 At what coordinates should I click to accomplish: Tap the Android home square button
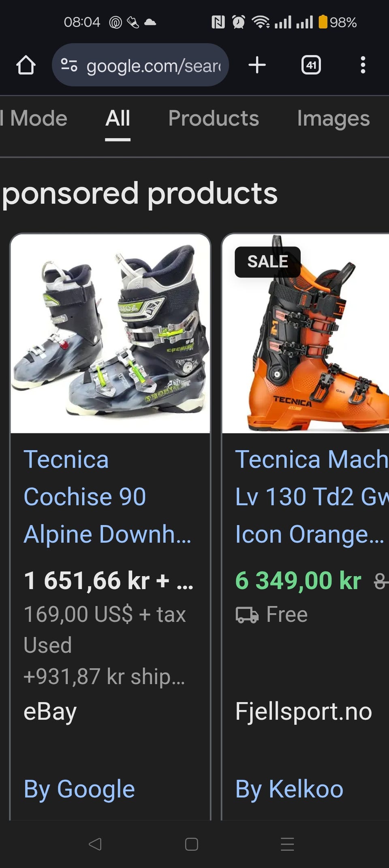[191, 844]
